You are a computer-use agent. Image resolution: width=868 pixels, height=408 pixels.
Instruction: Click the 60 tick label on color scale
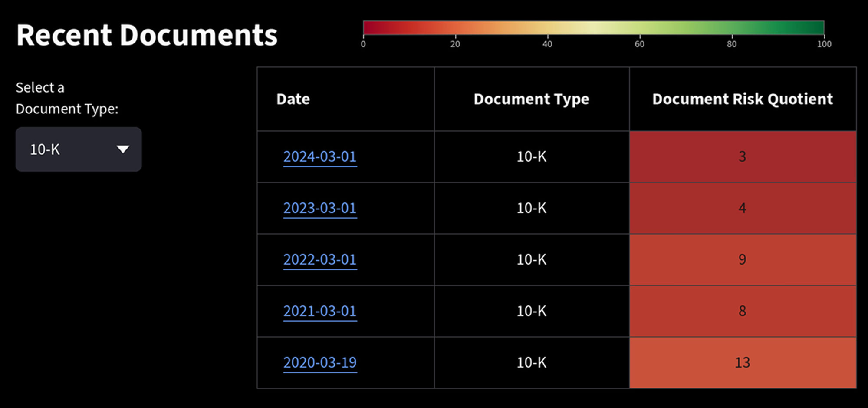pos(639,44)
